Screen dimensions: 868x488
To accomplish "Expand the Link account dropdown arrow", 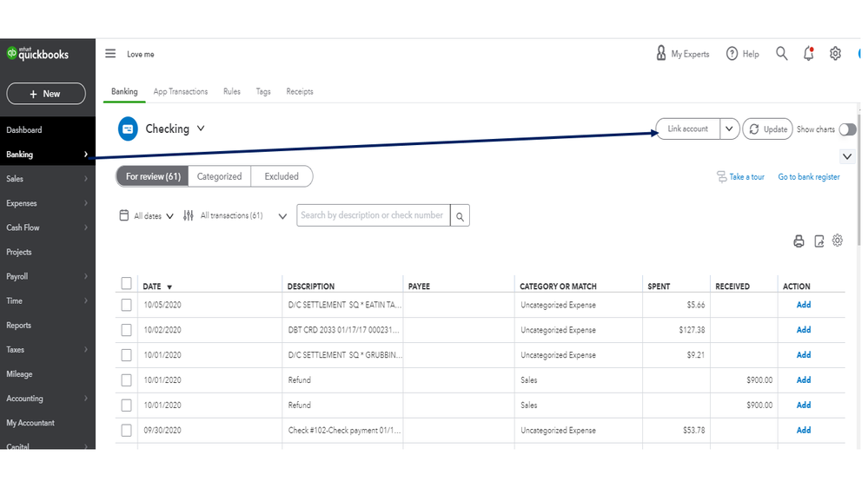I will (730, 129).
